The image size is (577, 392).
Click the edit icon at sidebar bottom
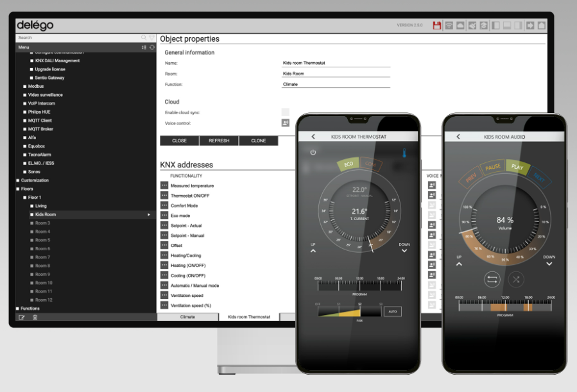22,317
